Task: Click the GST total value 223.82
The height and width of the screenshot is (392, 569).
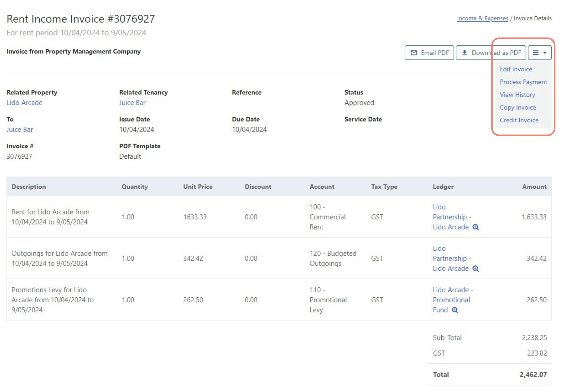Action: coord(537,353)
